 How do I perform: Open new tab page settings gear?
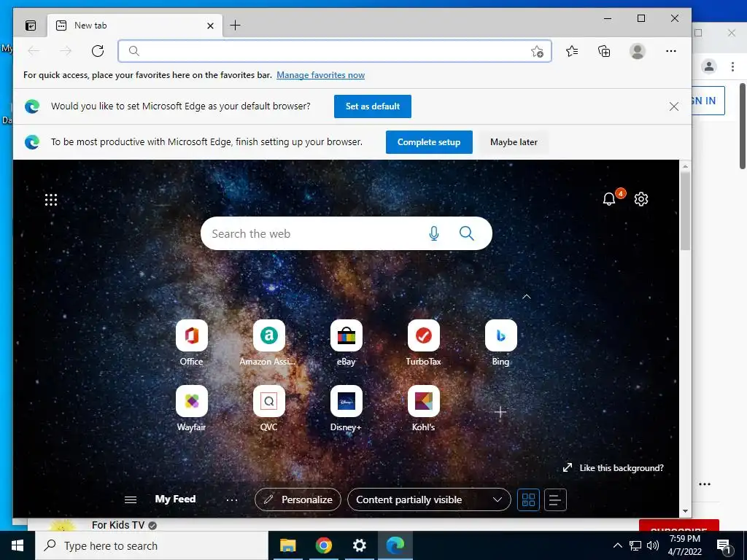click(641, 199)
